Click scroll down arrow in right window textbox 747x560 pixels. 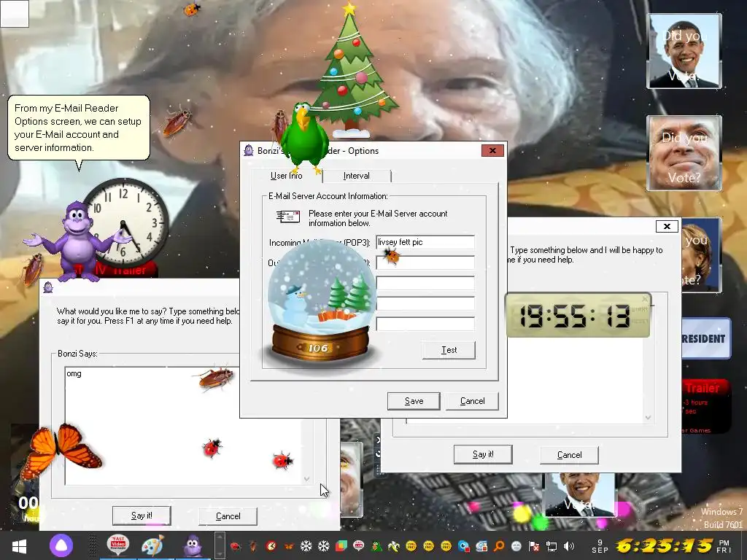(648, 418)
